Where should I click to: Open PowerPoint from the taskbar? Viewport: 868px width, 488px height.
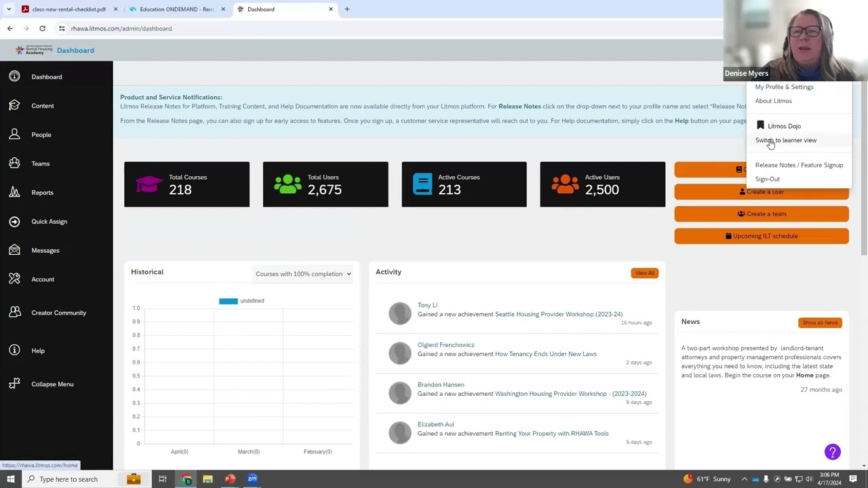pyautogui.click(x=230, y=479)
